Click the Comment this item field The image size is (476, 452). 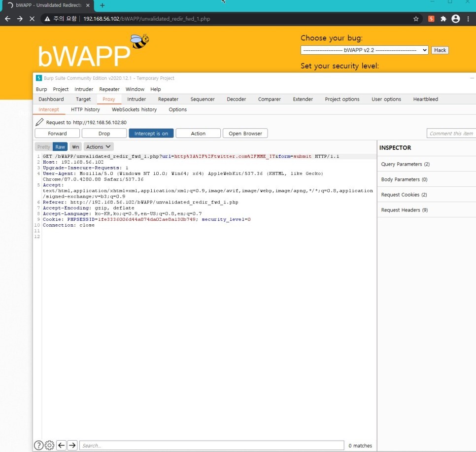451,134
